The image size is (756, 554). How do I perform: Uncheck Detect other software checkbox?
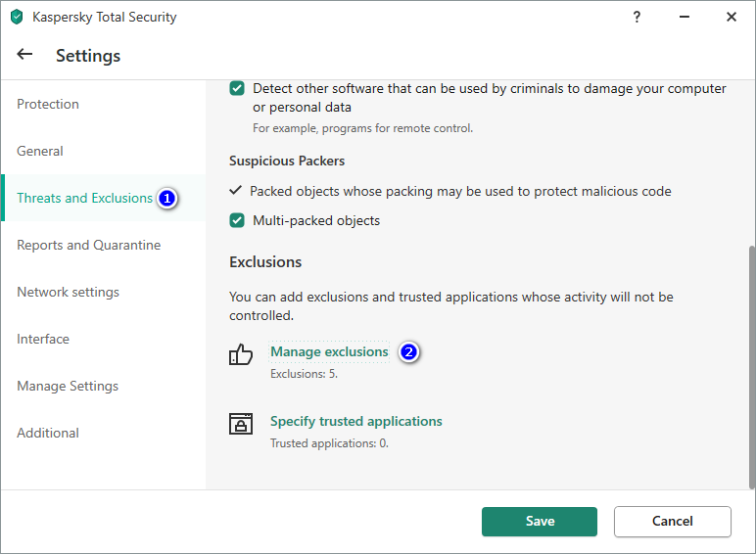tap(237, 88)
